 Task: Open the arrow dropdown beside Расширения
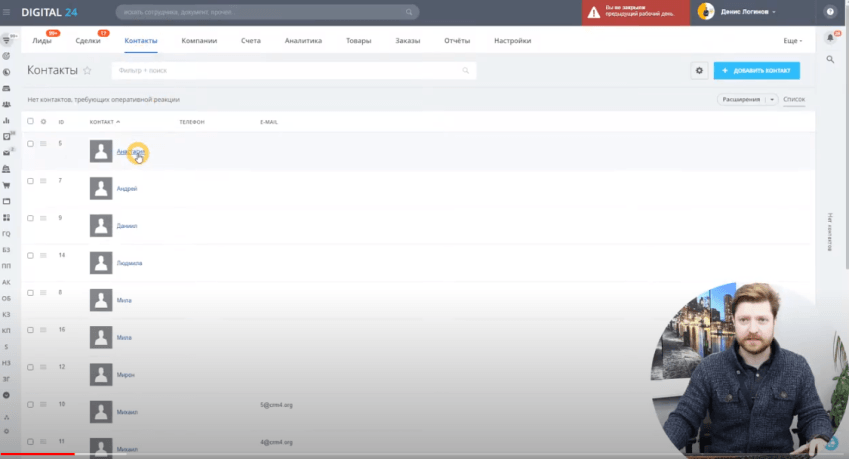(772, 100)
